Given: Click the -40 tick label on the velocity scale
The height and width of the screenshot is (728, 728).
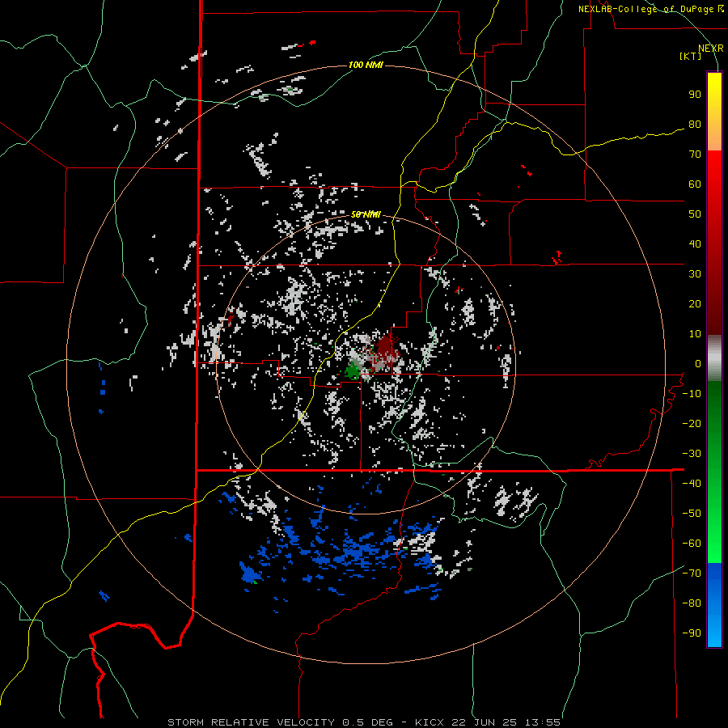Looking at the screenshot, I should [x=692, y=484].
